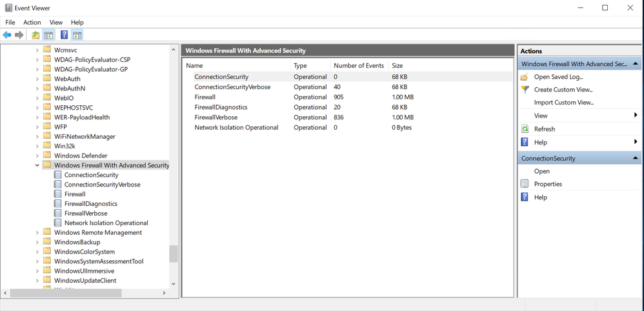Viewport: 644px width, 311px height.
Task: Open the Help menu in menu bar
Action: click(77, 23)
